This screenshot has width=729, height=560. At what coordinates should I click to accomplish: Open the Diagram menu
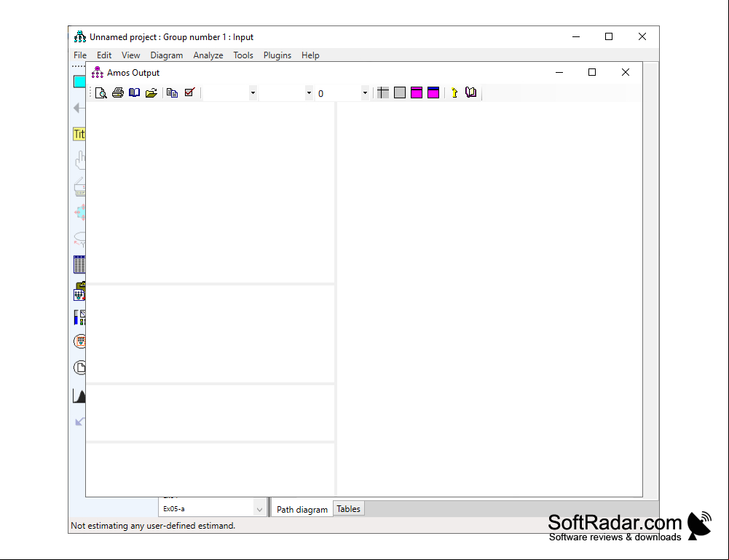[x=167, y=55]
